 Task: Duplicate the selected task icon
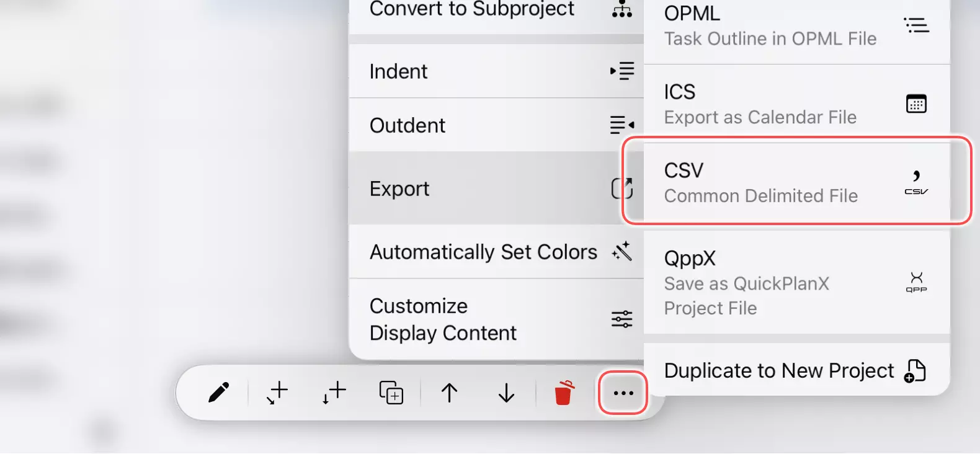(x=391, y=393)
